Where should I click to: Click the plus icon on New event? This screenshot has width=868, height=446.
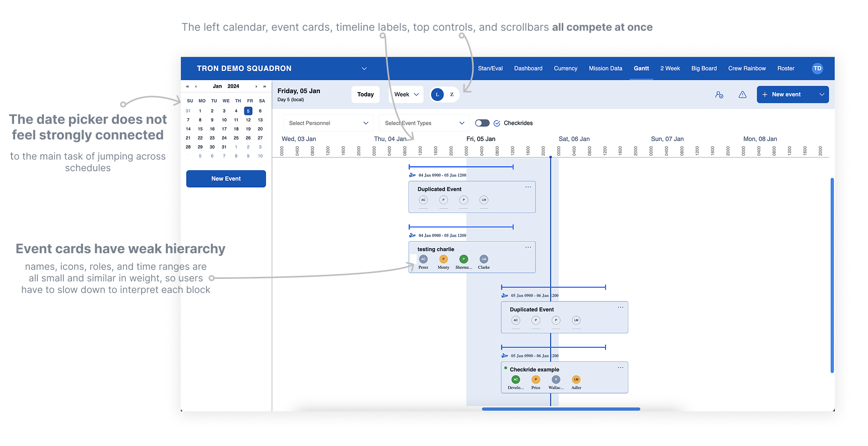(765, 95)
